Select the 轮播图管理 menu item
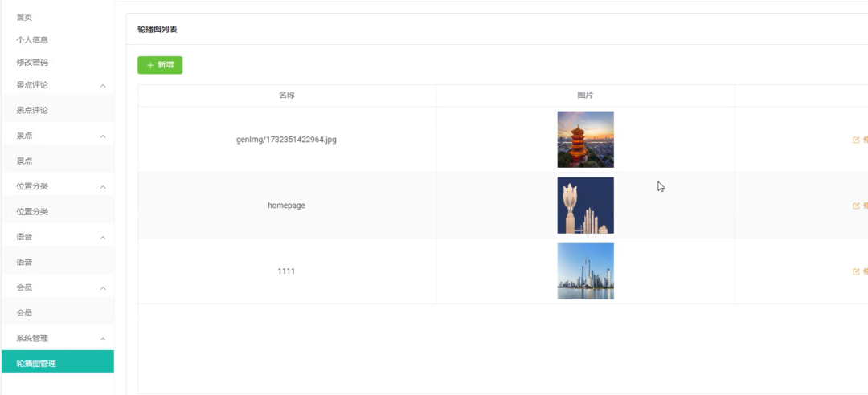 click(58, 361)
